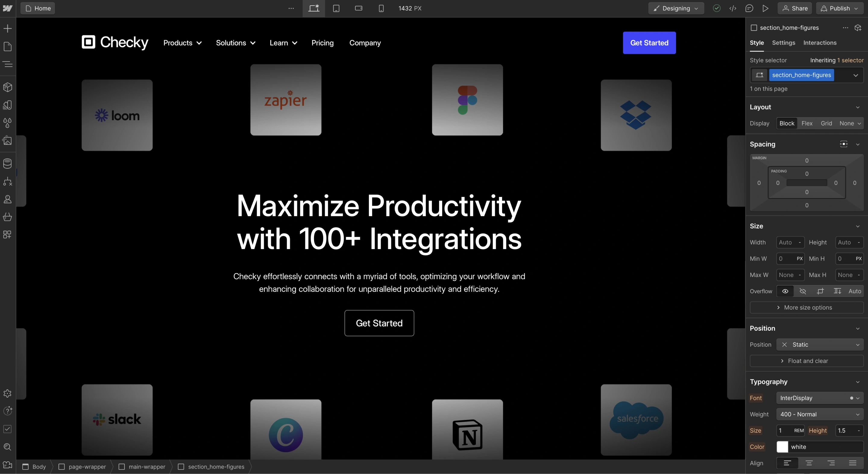This screenshot has height=474, width=868.
Task: Open the Pages panel
Action: point(8,46)
